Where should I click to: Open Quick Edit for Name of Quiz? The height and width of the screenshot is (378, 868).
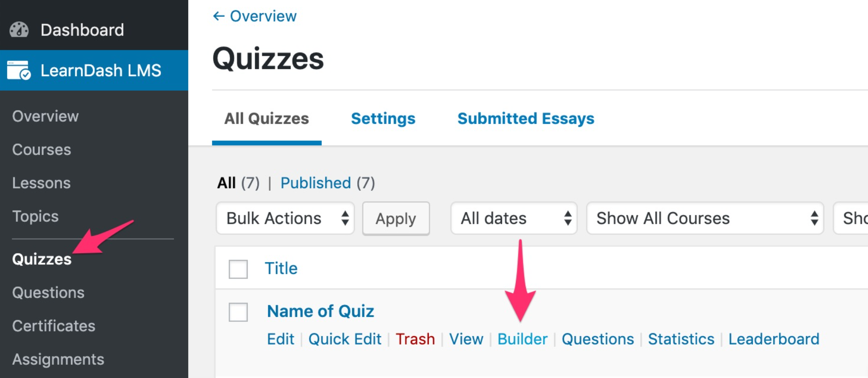[x=344, y=339]
